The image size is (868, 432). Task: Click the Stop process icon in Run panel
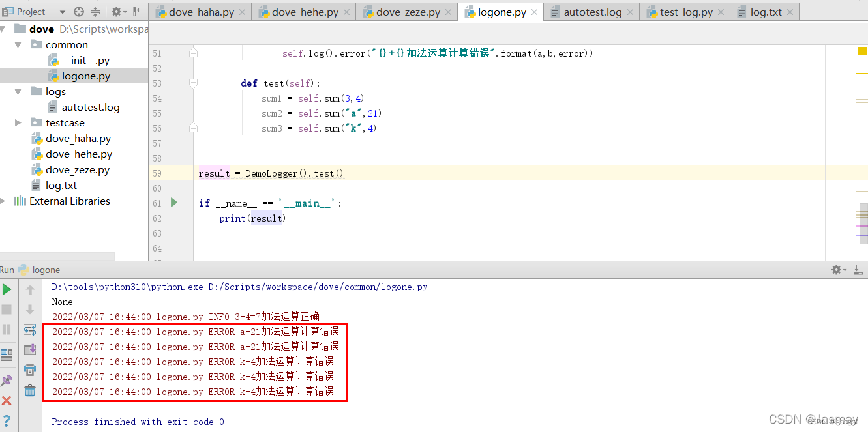point(7,310)
